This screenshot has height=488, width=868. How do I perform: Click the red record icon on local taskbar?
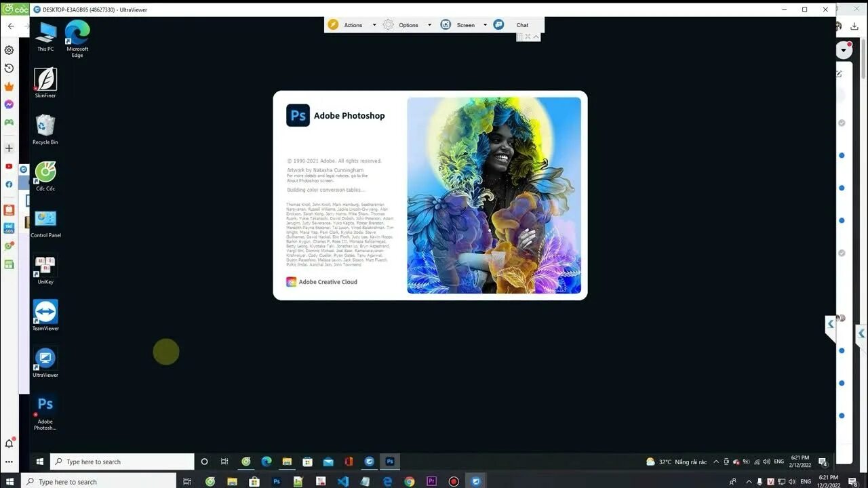pos(454,481)
